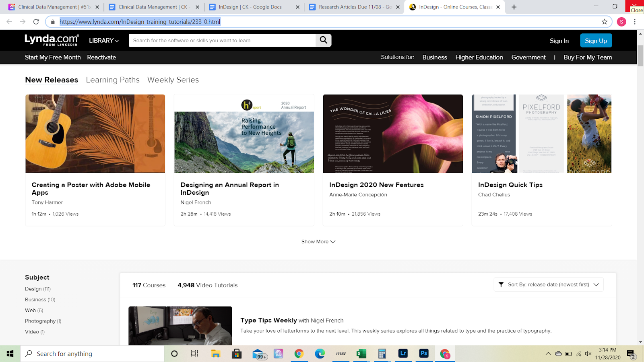Open the Windows Start menu
Image resolution: width=644 pixels, height=362 pixels.
click(10, 354)
